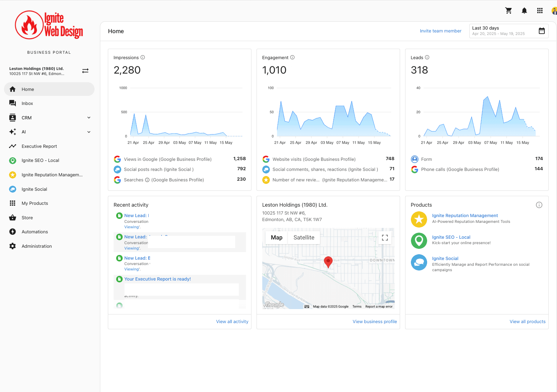Open the date range calendar icon
The width and height of the screenshot is (557, 392).
pyautogui.click(x=541, y=31)
